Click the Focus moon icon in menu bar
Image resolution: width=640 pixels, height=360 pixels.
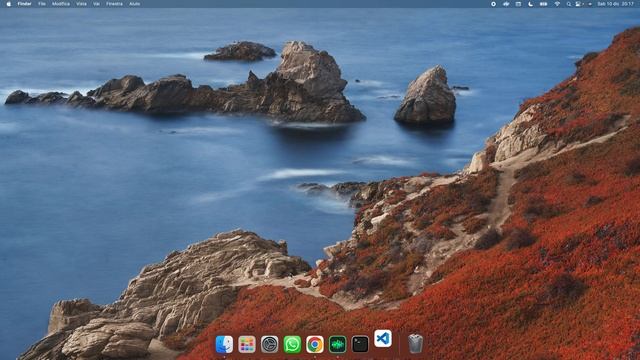coord(530,4)
